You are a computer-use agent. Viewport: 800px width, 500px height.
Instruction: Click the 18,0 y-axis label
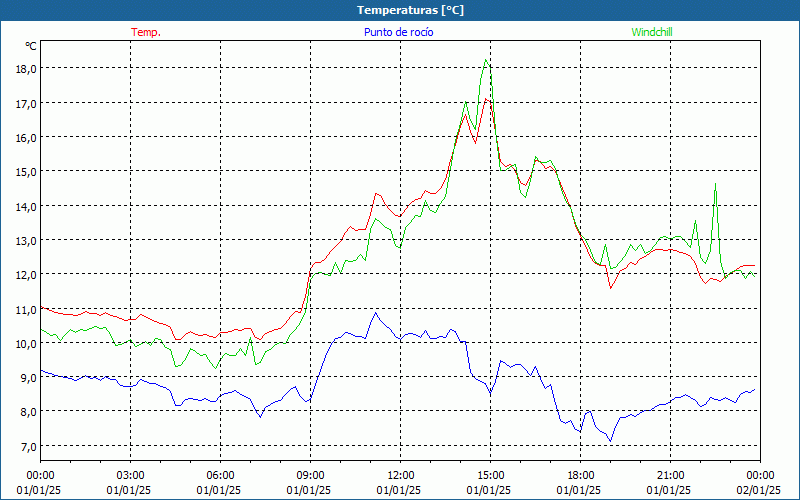tap(26, 68)
